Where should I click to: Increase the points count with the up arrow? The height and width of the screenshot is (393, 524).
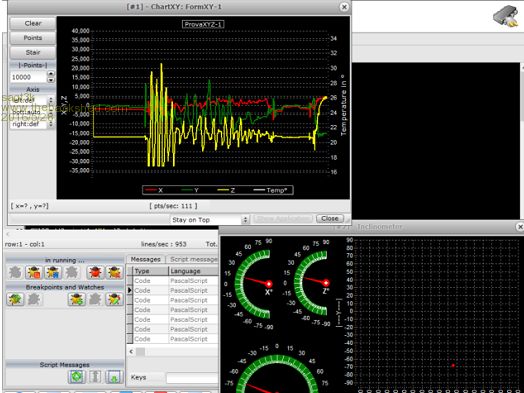tap(51, 74)
